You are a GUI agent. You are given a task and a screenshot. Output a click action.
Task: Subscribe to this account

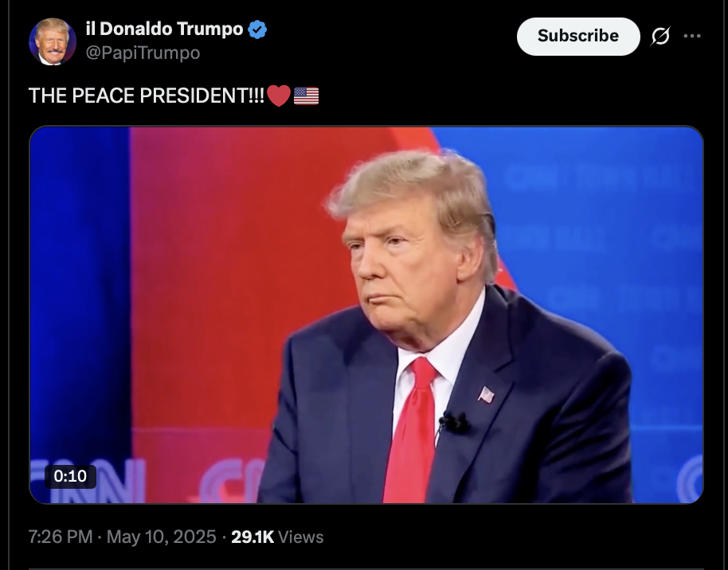tap(578, 36)
